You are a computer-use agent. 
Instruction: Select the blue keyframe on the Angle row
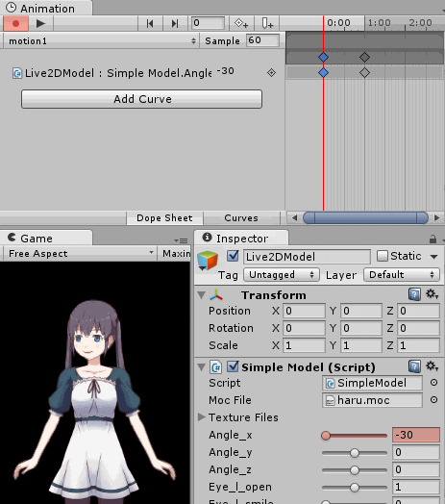(323, 73)
